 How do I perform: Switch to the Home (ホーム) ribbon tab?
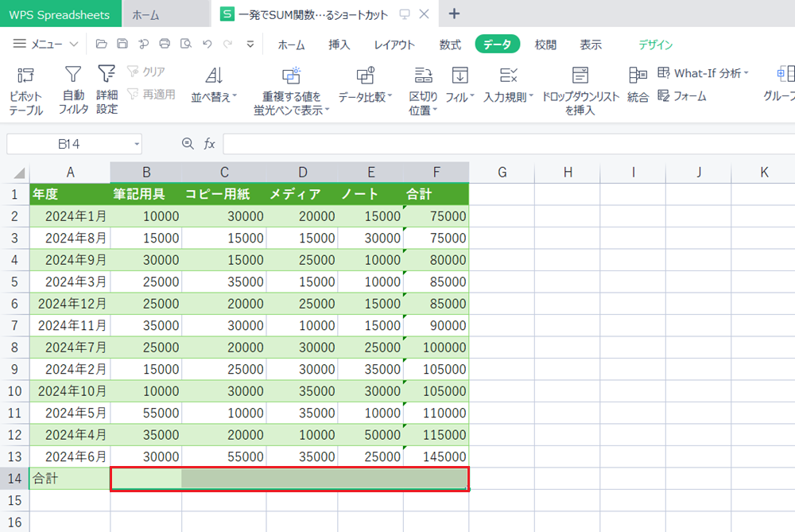click(x=291, y=45)
